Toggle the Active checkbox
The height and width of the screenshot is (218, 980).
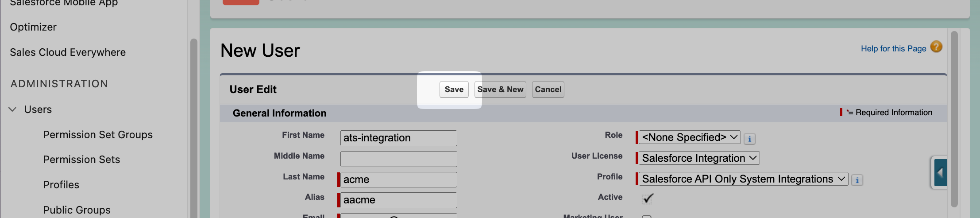point(648,198)
